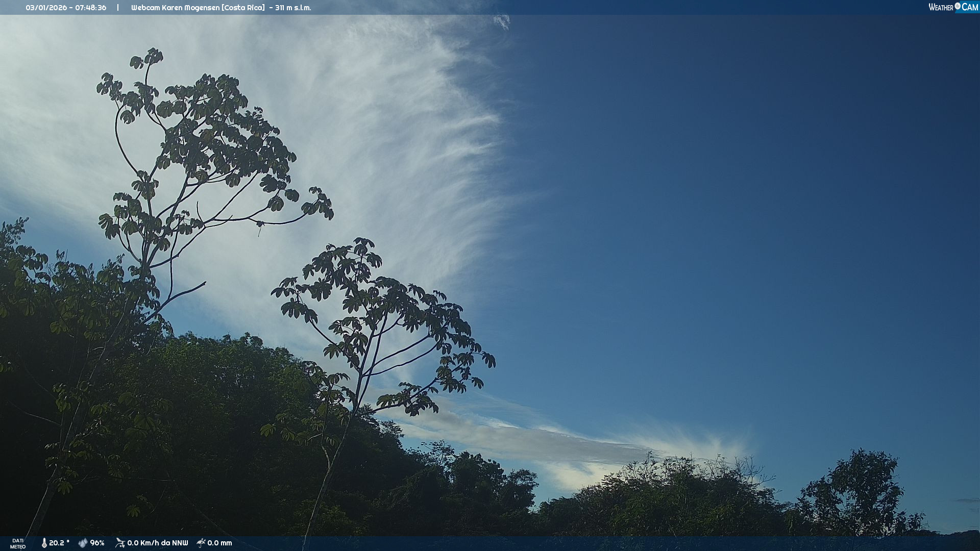Click the DATI METEO label
Screen dimensions: 980x551
point(18,543)
